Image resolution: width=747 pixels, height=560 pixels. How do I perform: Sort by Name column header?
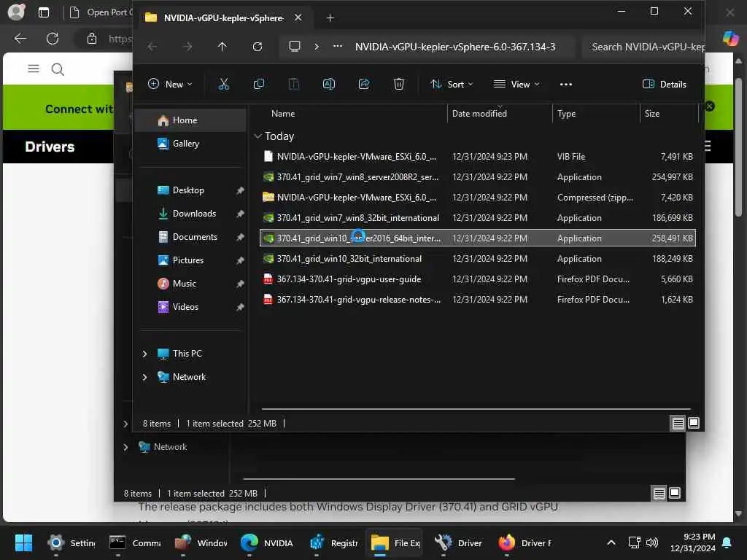pos(283,113)
